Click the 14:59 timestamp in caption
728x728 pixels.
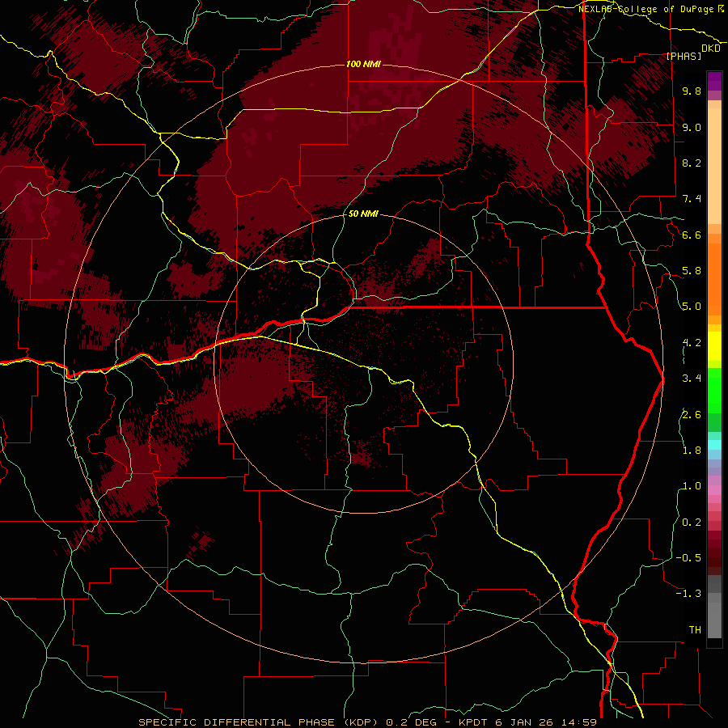(x=578, y=722)
